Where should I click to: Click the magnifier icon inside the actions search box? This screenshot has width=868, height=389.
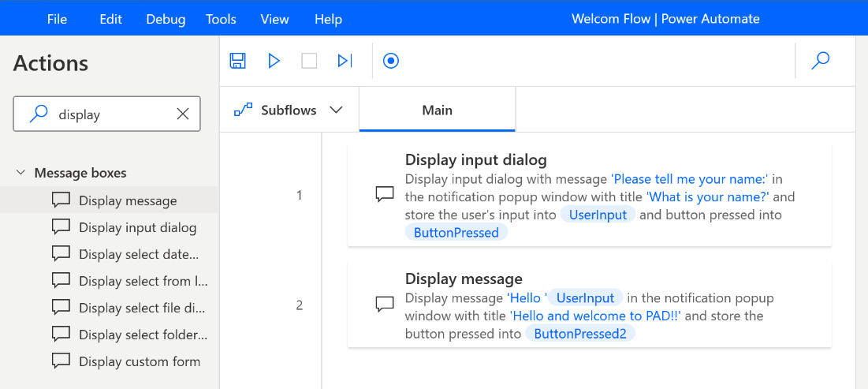(x=38, y=114)
